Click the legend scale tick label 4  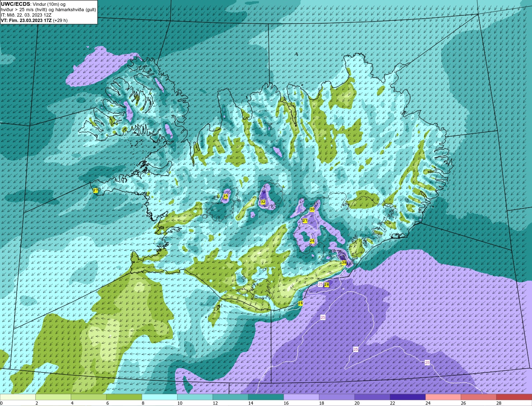point(72,403)
